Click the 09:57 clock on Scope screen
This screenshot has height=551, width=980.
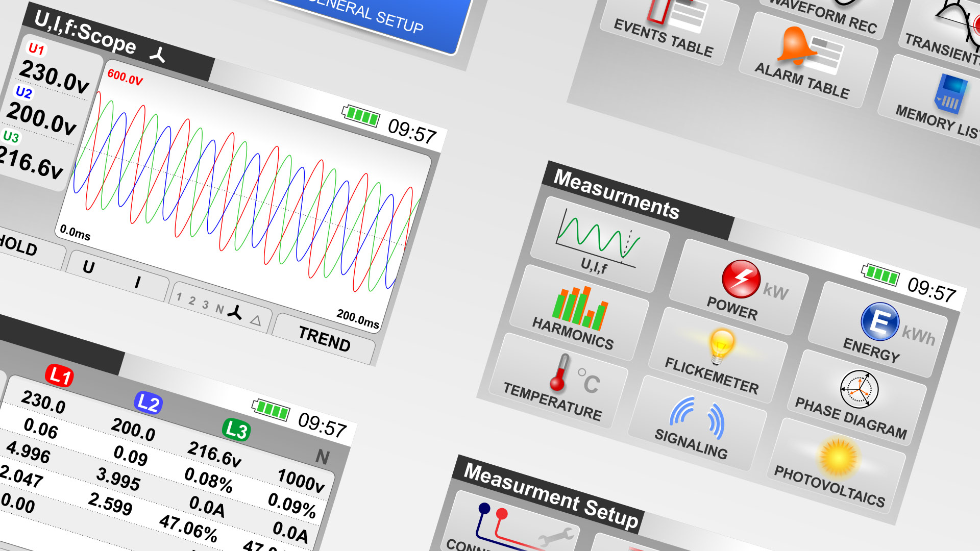(412, 132)
